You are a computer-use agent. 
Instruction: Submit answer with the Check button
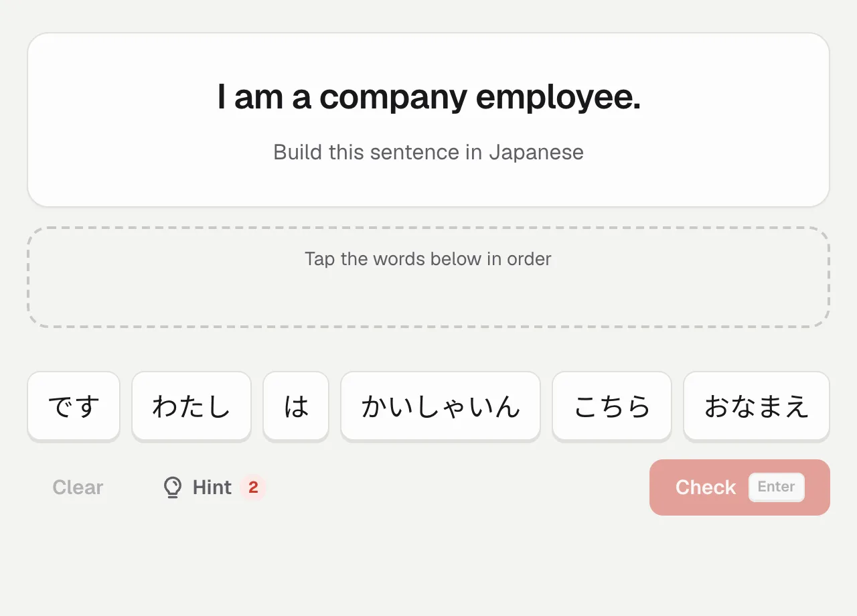point(740,487)
